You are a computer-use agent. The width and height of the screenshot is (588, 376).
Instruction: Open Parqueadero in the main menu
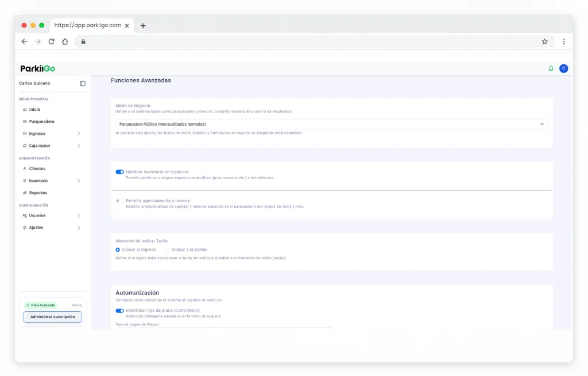click(41, 122)
